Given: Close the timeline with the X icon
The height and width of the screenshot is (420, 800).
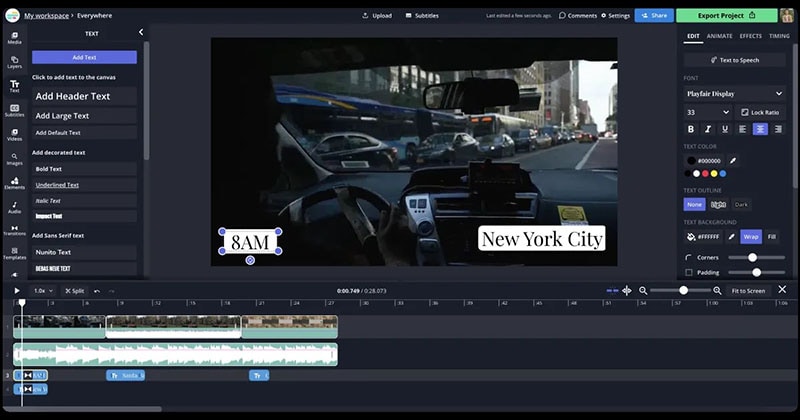Looking at the screenshot, I should tap(782, 289).
